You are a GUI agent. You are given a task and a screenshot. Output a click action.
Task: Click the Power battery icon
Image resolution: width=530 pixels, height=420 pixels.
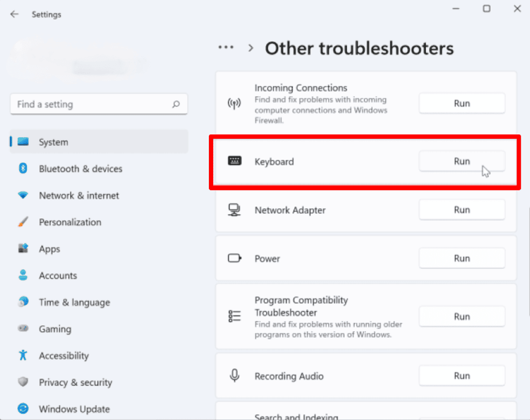click(x=235, y=258)
